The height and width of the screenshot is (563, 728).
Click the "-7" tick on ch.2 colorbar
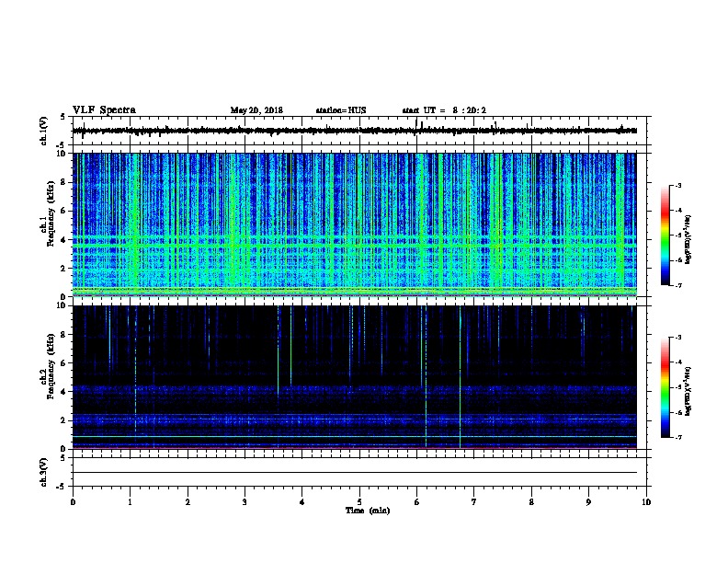(677, 438)
